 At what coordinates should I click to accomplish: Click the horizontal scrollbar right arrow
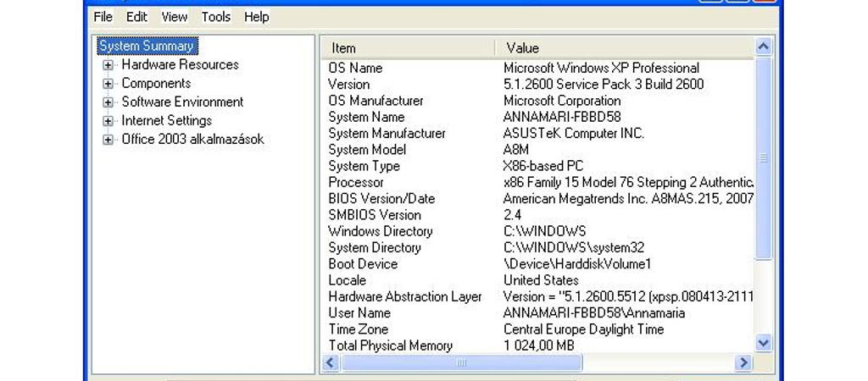[743, 362]
